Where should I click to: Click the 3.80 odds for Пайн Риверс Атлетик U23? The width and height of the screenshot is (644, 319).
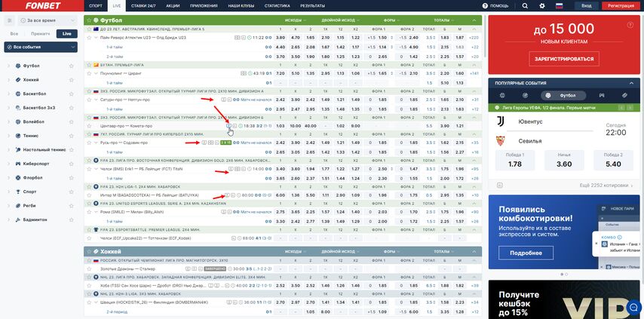tap(281, 38)
